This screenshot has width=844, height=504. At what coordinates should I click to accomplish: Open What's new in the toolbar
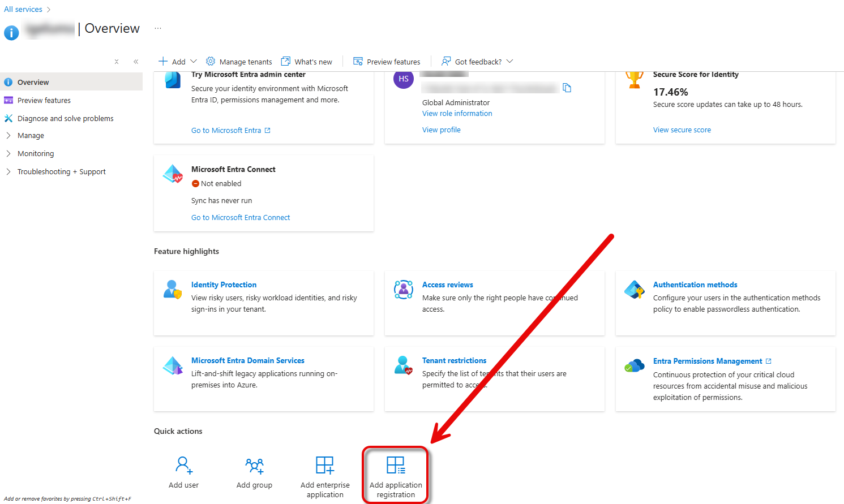point(307,62)
